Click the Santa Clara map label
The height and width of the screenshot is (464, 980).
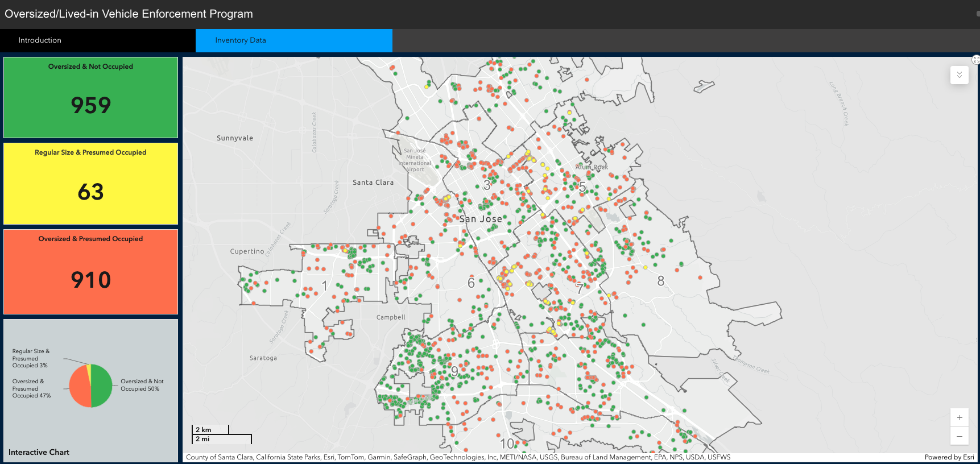373,183
